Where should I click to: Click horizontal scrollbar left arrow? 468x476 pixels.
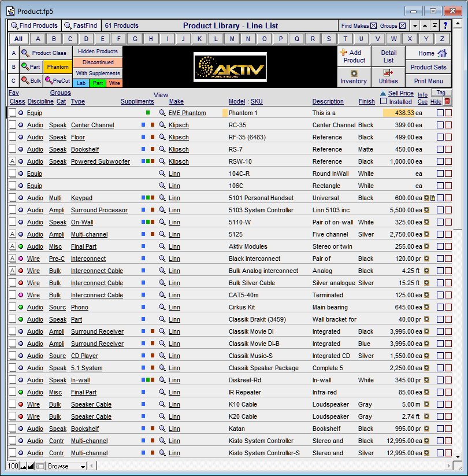point(92,466)
